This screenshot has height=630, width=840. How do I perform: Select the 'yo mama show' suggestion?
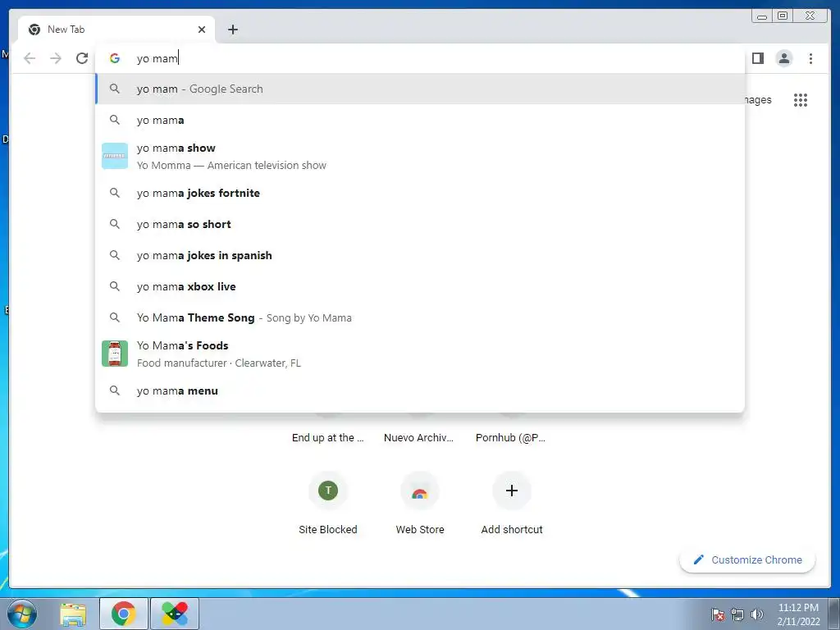(x=420, y=157)
